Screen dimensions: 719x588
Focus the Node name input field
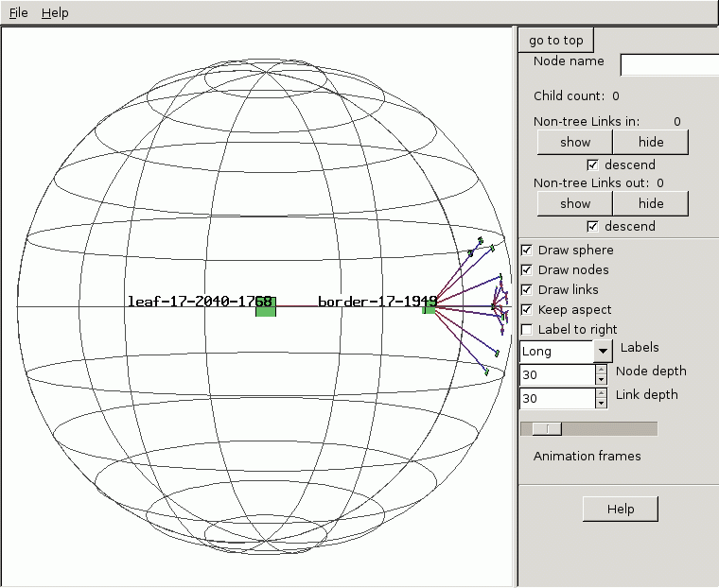(x=670, y=64)
